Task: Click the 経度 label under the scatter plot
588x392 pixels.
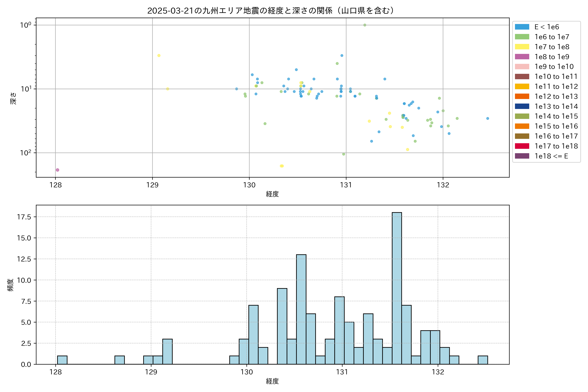Action: coord(272,194)
